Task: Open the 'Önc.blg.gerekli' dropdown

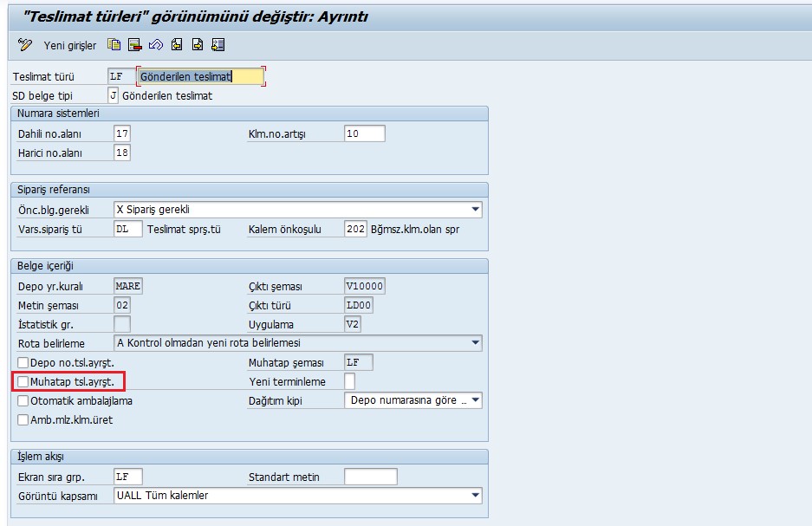Action: (x=475, y=210)
